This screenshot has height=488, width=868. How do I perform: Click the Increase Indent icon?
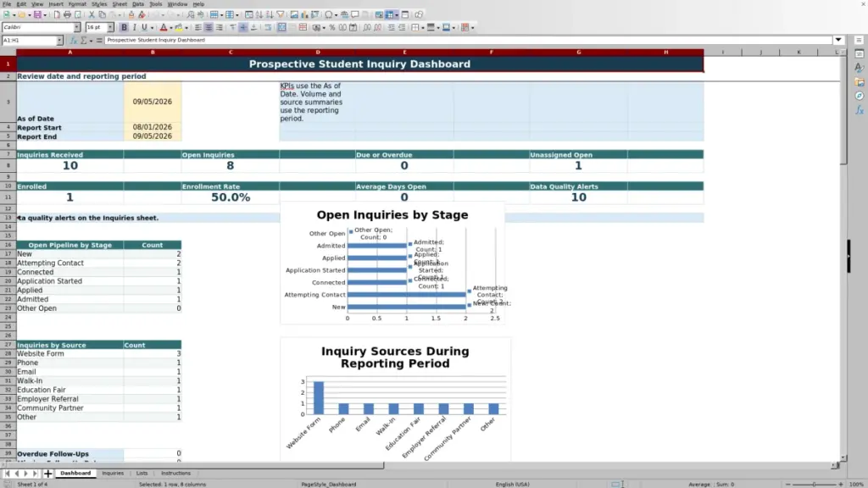[391, 27]
